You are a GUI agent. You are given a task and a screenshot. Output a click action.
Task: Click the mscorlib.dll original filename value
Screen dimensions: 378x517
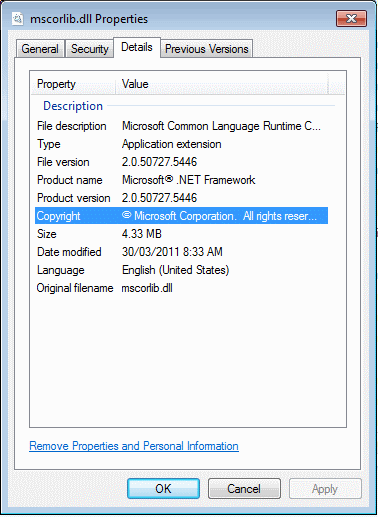[x=147, y=288]
